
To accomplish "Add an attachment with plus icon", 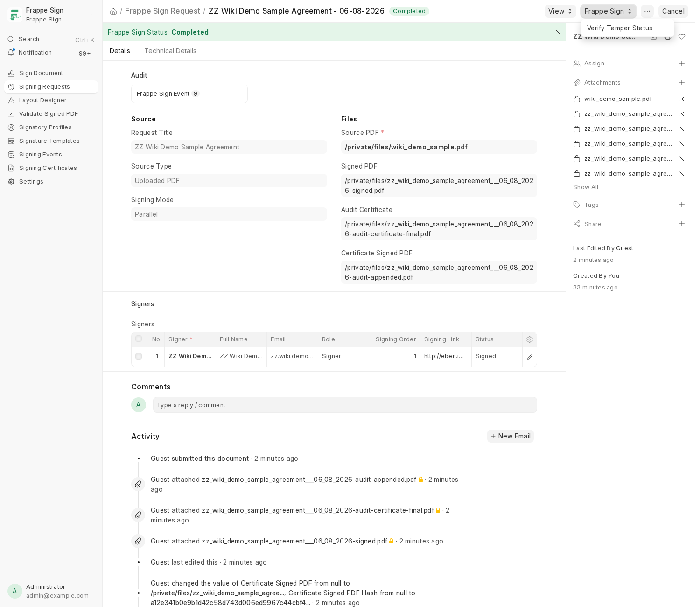I will pos(682,83).
